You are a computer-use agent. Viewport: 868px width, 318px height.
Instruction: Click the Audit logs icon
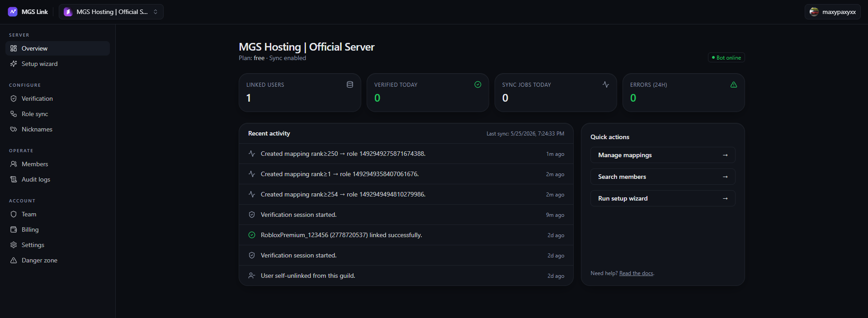click(14, 179)
